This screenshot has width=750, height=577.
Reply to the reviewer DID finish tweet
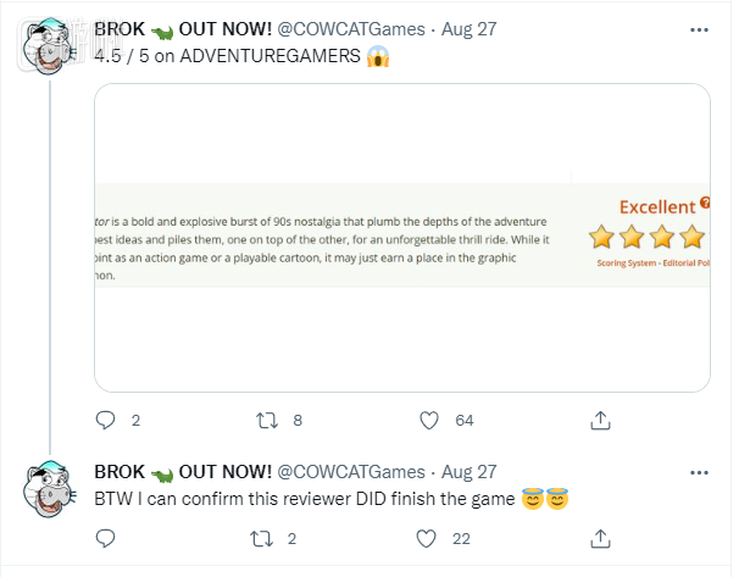pos(105,539)
